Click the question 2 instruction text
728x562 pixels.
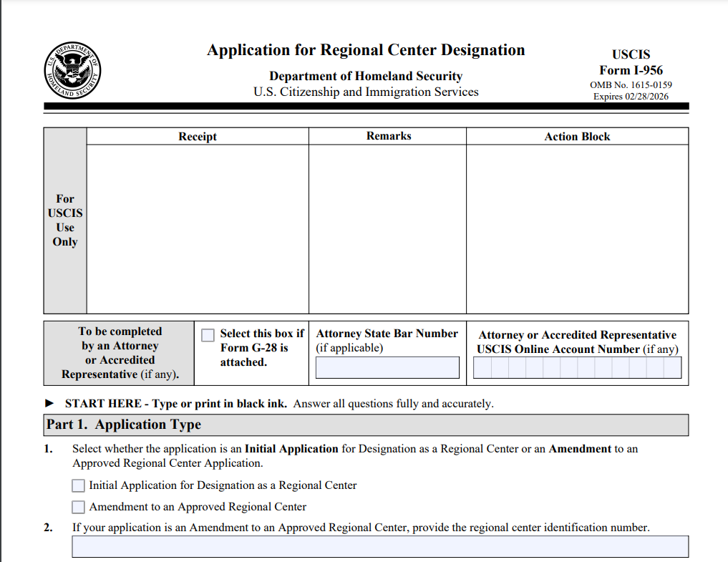pos(361,528)
